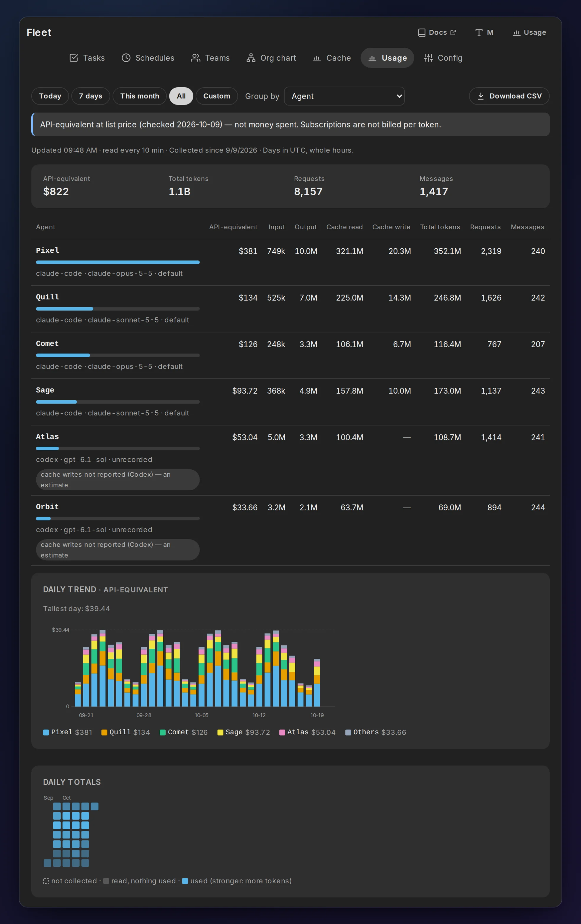
Task: Click the Config sliders icon
Action: (428, 58)
